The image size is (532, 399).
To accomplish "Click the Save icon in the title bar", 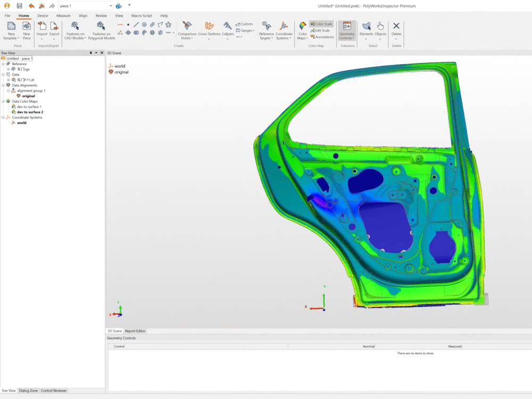I will (19, 6).
